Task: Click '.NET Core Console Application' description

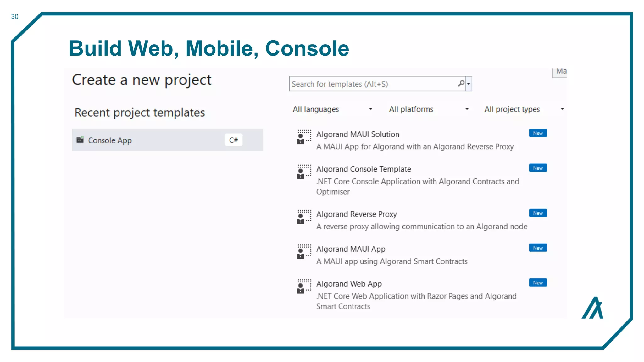Action: pyautogui.click(x=418, y=186)
